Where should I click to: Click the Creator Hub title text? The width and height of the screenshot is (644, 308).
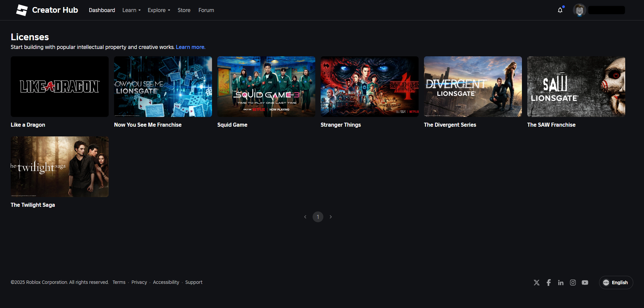click(55, 10)
